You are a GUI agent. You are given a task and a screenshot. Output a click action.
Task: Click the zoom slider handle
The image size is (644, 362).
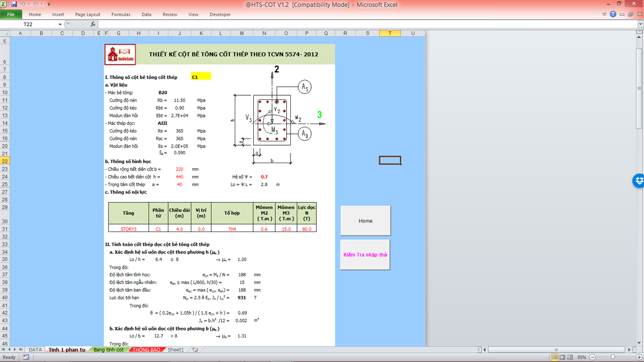coord(612,357)
